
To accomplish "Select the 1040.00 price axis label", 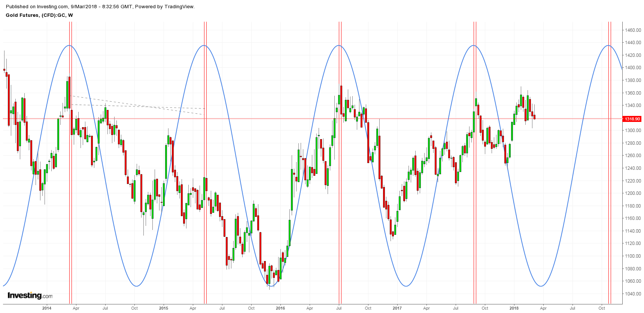I will tap(633, 294).
